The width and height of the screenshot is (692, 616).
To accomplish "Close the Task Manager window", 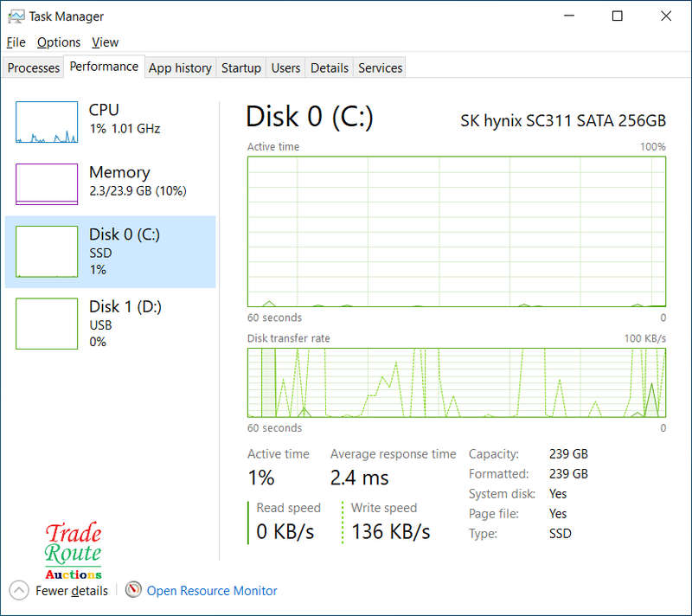I will 666,16.
